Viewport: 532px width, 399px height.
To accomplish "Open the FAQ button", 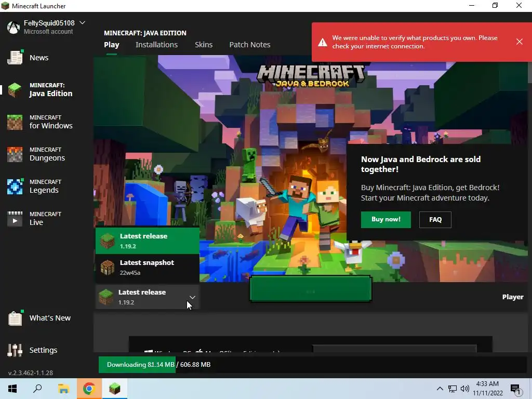I will pos(435,220).
